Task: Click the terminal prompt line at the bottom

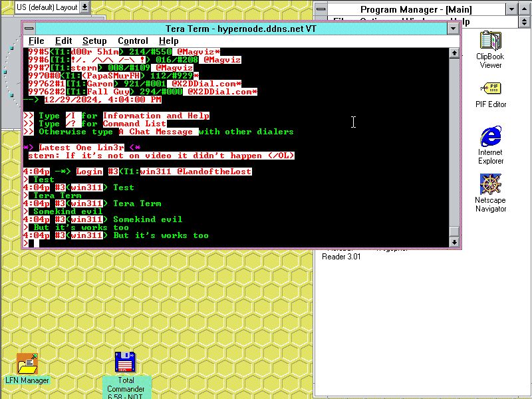Action: pos(199,243)
